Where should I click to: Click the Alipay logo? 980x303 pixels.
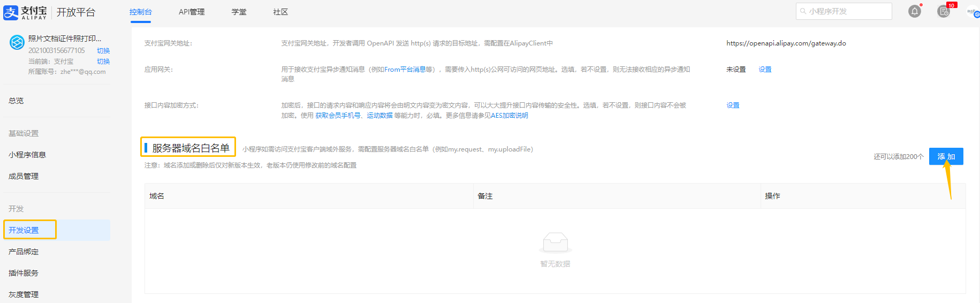(x=25, y=12)
